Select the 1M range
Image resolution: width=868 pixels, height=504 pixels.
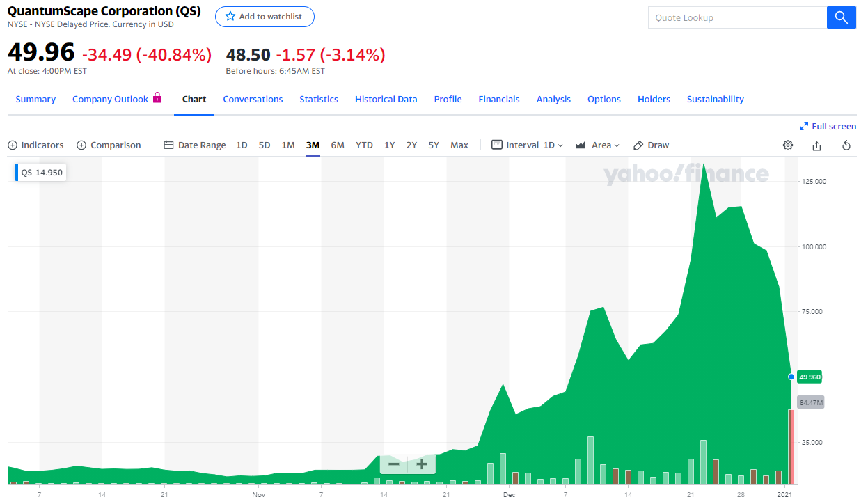click(x=288, y=145)
